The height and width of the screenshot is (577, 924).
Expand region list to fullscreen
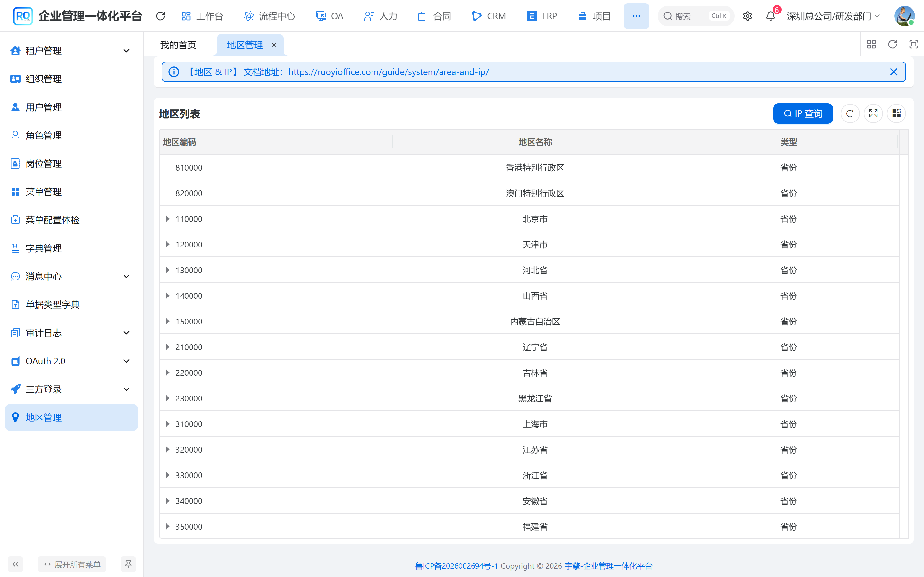pyautogui.click(x=873, y=113)
